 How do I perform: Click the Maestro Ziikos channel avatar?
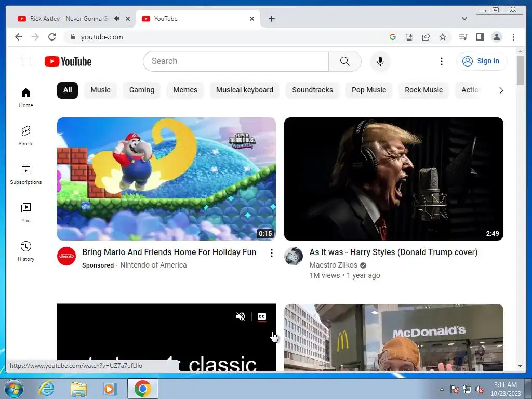pyautogui.click(x=294, y=256)
